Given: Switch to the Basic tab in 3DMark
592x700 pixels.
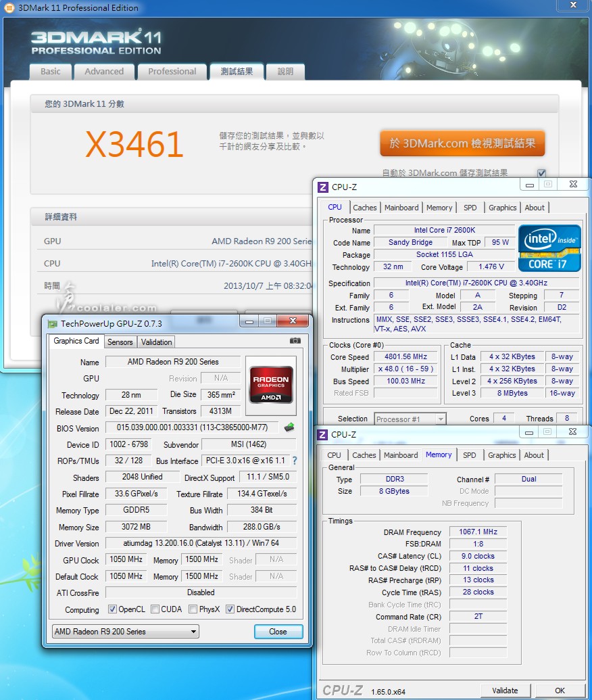Looking at the screenshot, I should [x=51, y=72].
